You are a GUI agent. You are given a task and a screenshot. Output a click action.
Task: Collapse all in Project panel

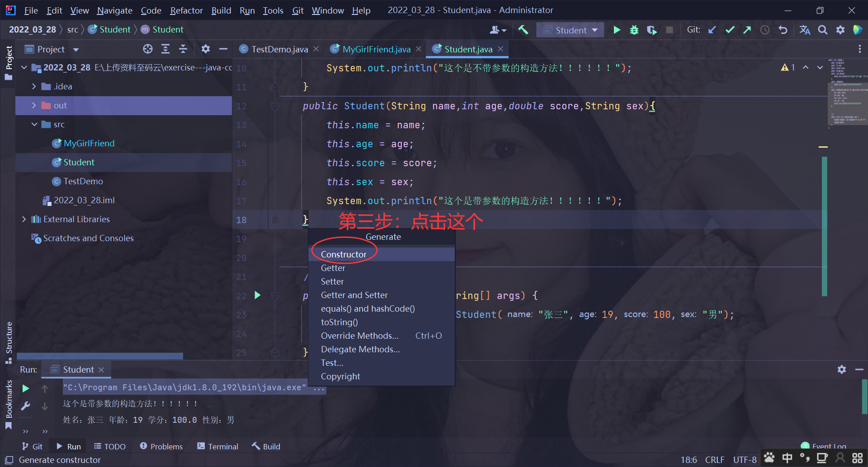[183, 49]
